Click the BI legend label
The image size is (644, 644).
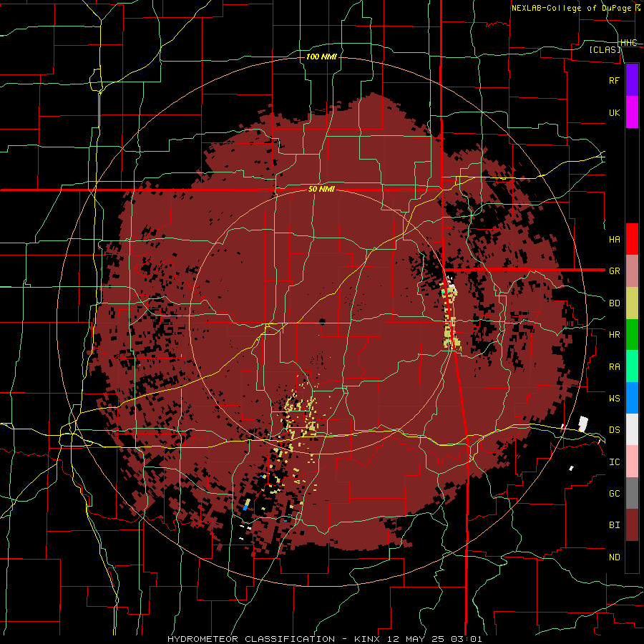(614, 525)
